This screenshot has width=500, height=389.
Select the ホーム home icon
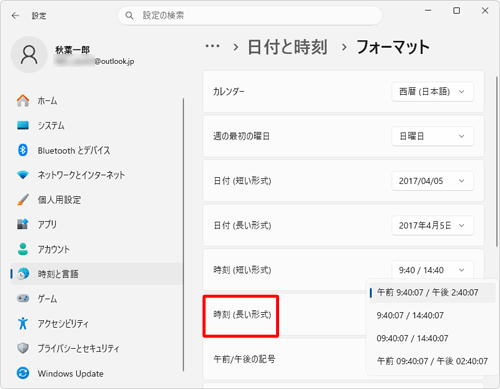click(23, 101)
